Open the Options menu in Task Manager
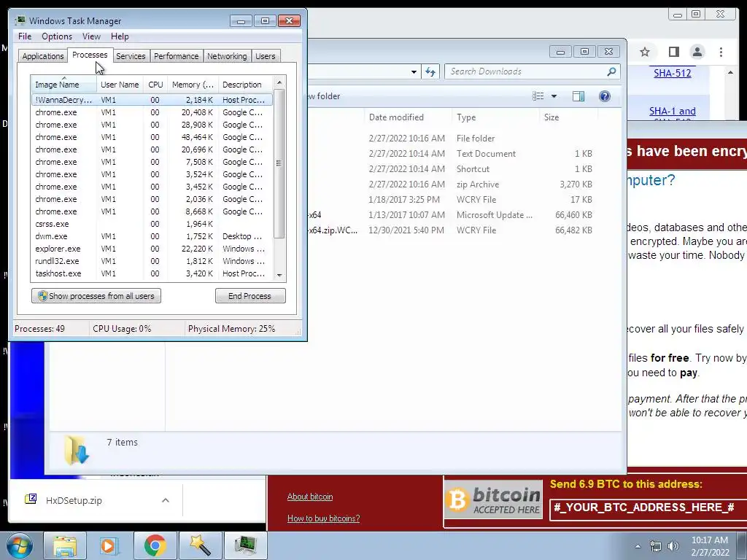 (57, 36)
